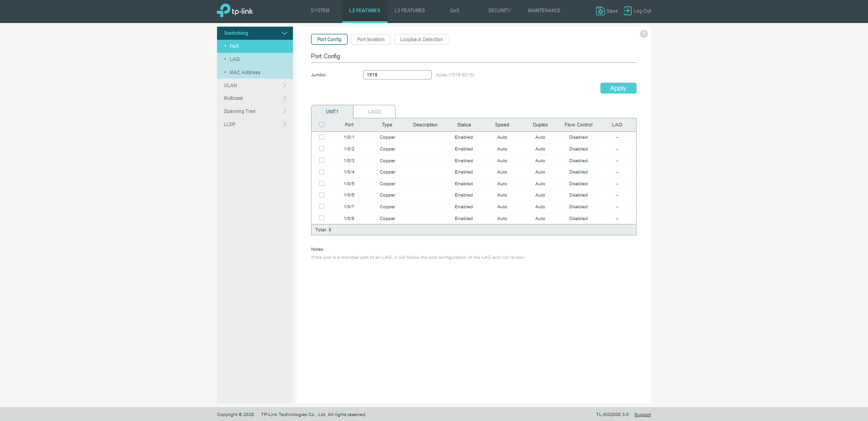Toggle the select-all checkbox in table header
This screenshot has width=868, height=421.
321,125
